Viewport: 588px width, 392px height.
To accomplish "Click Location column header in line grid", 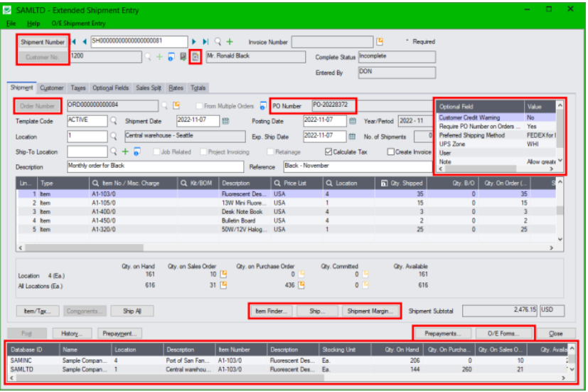I will [348, 183].
